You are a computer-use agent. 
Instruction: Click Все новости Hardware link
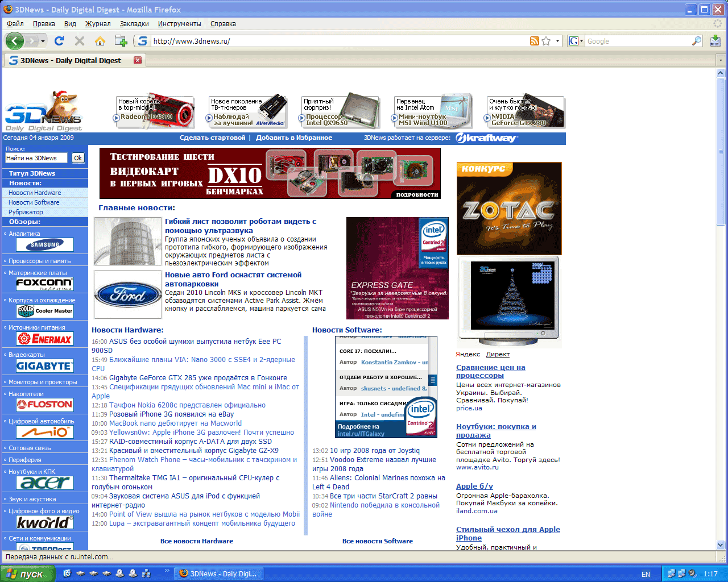[197, 541]
